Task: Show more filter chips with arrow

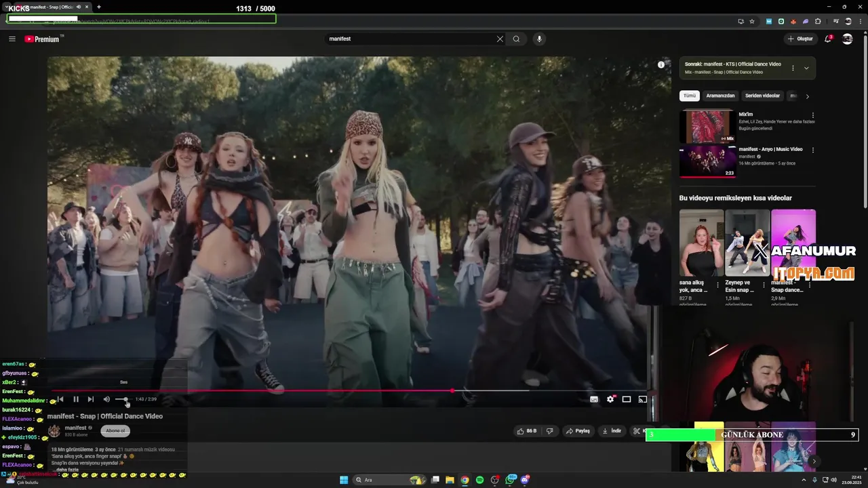Action: [x=807, y=96]
